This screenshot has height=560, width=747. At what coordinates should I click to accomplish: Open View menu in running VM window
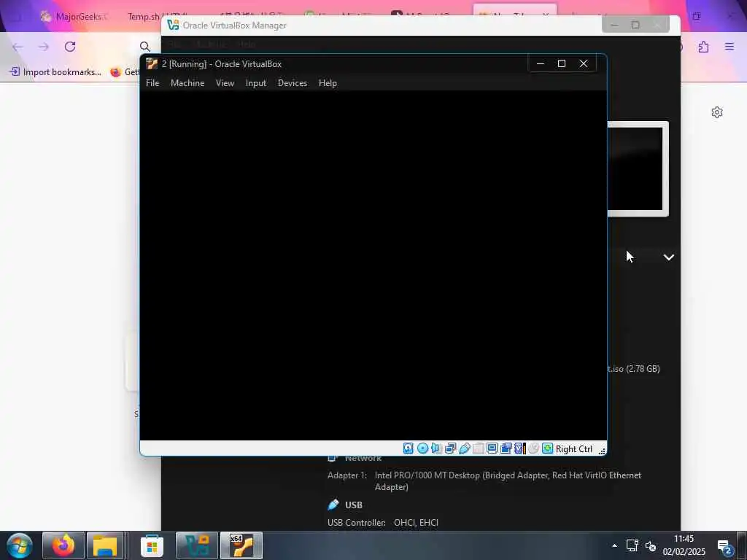(225, 83)
